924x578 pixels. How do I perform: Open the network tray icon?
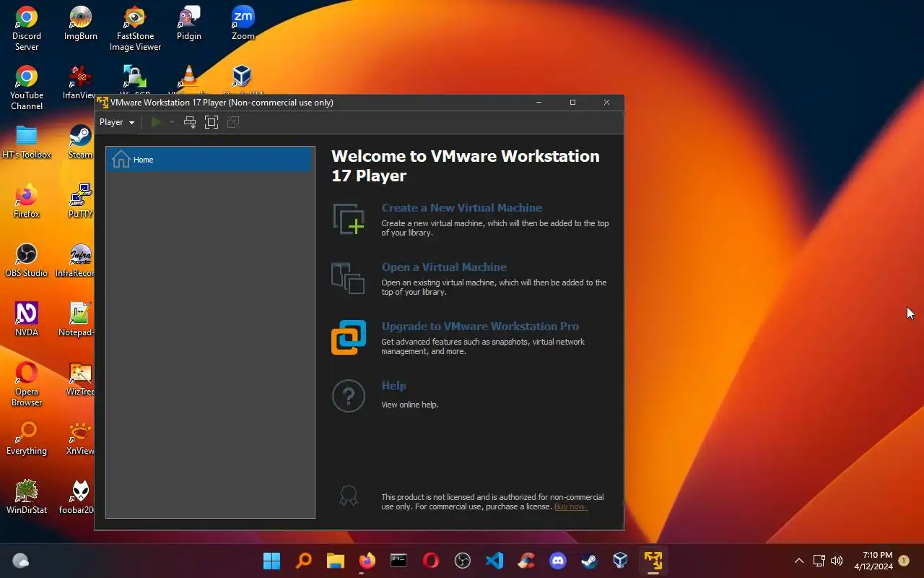(x=819, y=561)
